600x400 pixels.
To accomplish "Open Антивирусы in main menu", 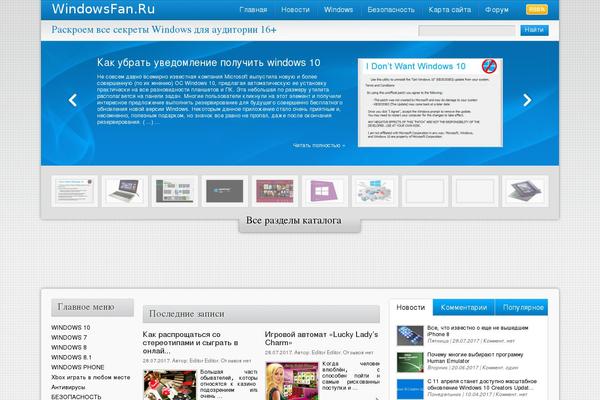I will coord(68,387).
